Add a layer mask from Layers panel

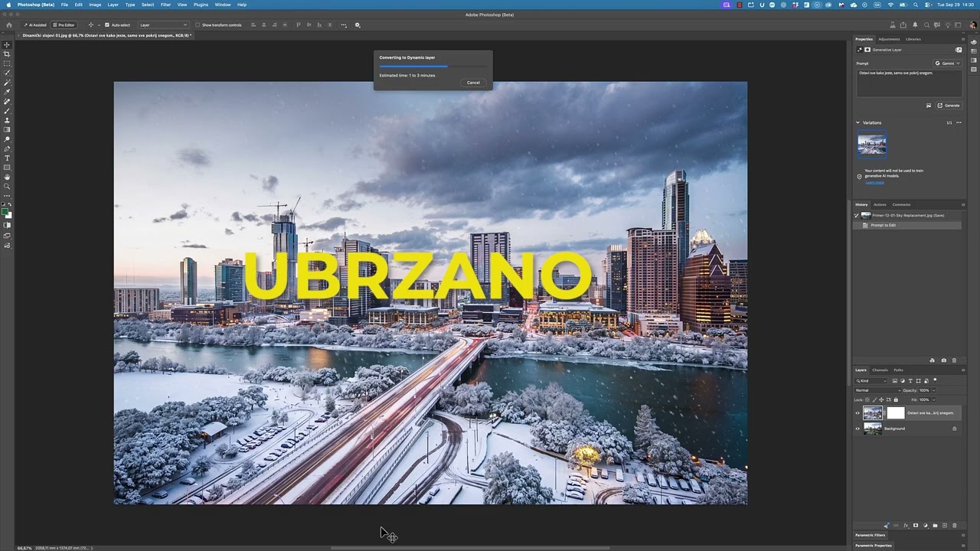pyautogui.click(x=916, y=526)
